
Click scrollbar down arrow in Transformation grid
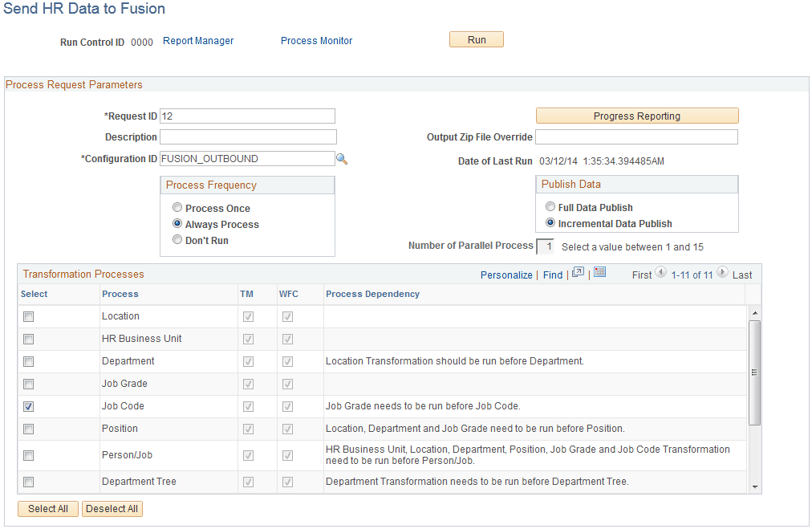(754, 487)
